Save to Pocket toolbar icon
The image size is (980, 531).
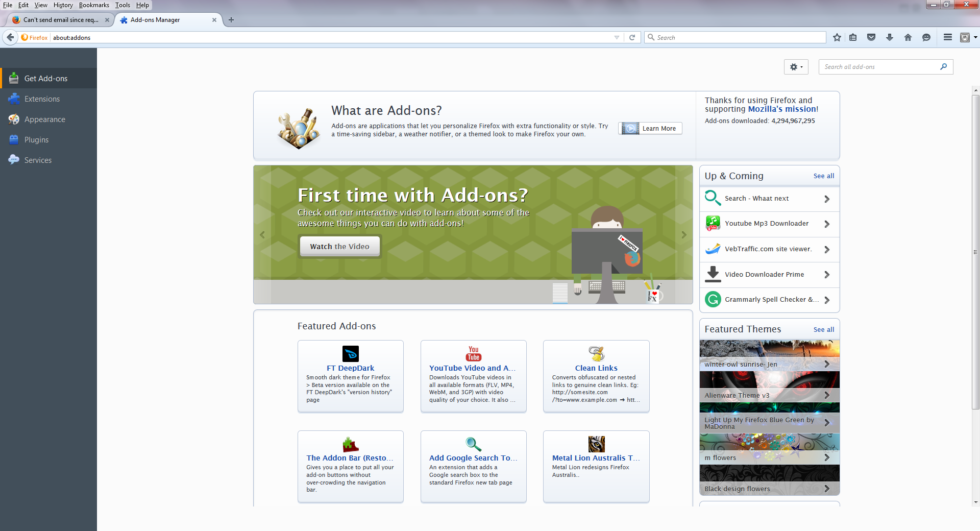coord(871,37)
